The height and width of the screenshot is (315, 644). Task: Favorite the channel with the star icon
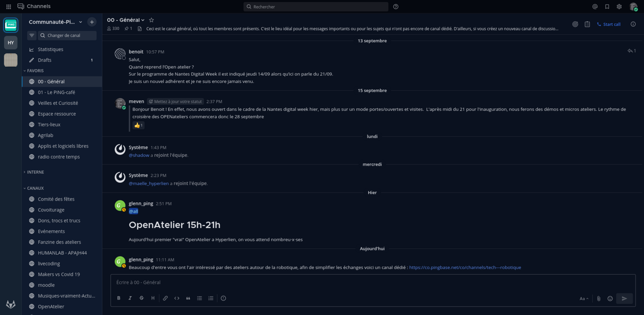tap(151, 20)
